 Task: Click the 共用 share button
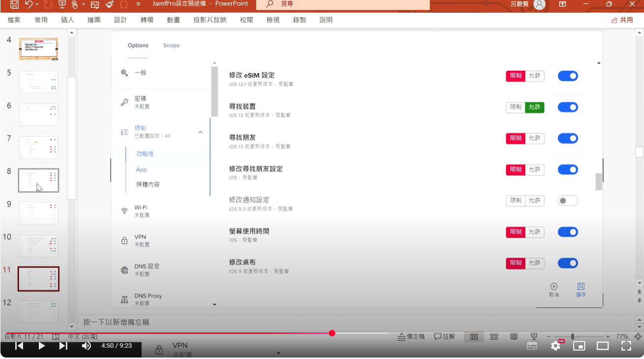point(622,20)
